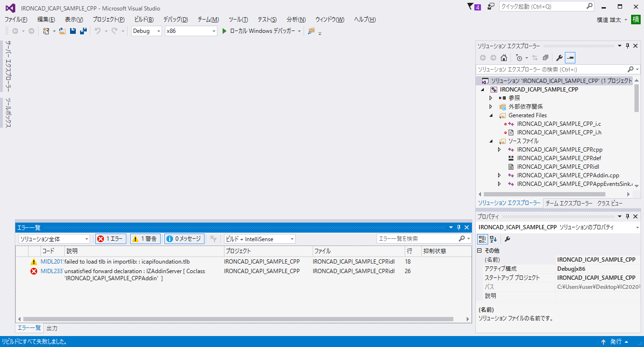
Task: Toggle the 1 エラー error filter
Action: click(x=111, y=239)
